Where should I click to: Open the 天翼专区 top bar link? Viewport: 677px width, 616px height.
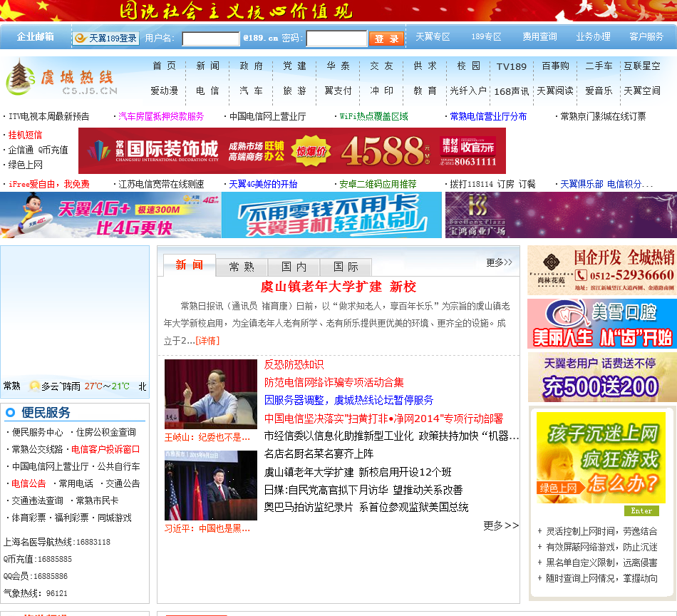click(433, 37)
